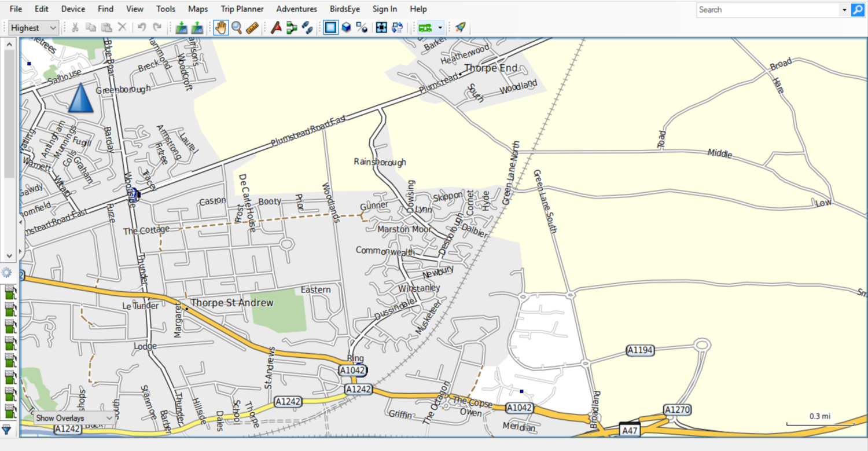Screen dimensions: 868x451
Task: Click the Green Lane South label
Action: pos(545,201)
